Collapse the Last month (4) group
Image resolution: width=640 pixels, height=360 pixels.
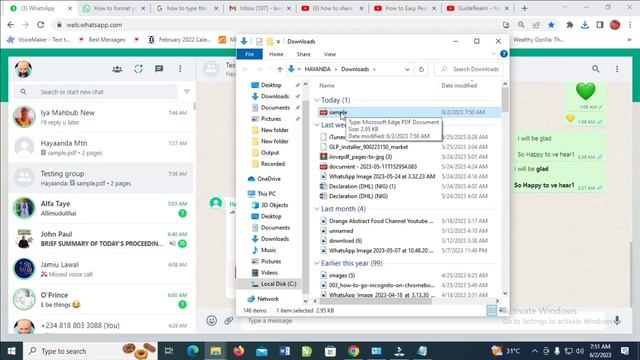317,209
